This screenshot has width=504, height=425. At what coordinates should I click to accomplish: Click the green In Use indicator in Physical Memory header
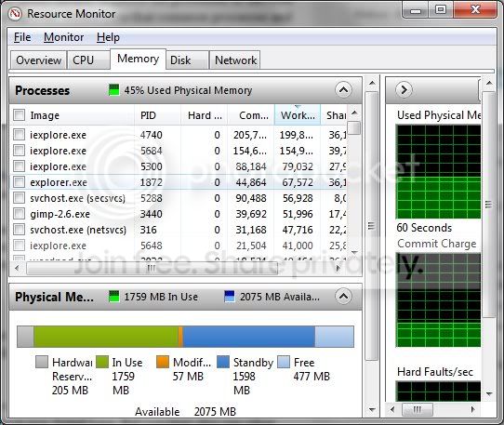tap(113, 297)
